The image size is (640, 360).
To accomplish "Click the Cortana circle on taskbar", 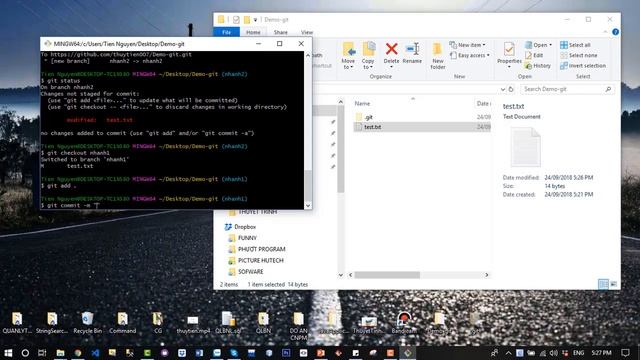I will [25, 353].
